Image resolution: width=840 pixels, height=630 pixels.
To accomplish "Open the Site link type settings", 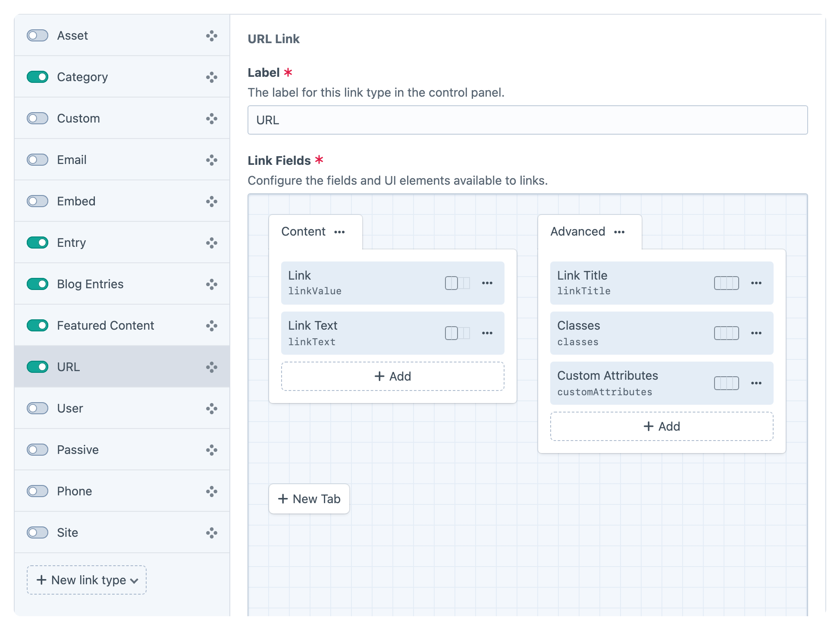I will pyautogui.click(x=122, y=532).
